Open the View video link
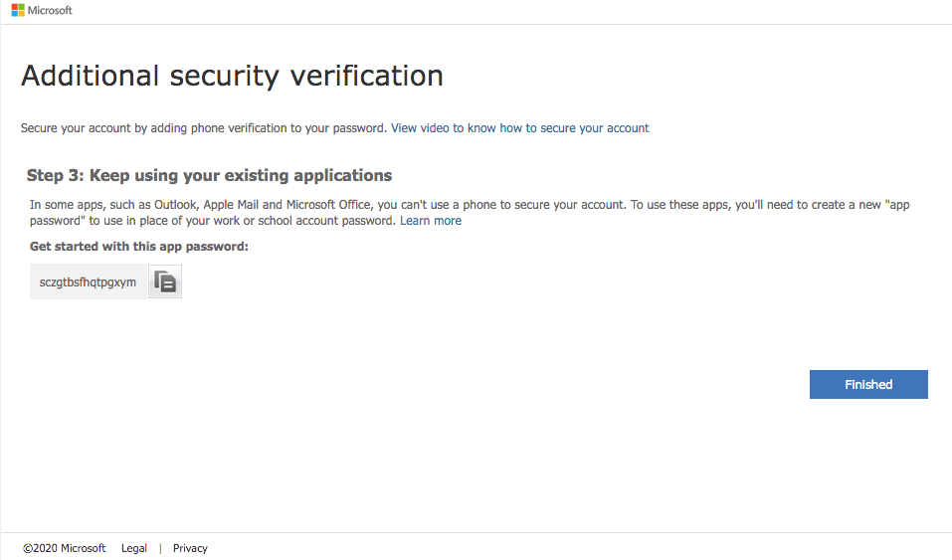952x560 pixels. click(x=519, y=128)
